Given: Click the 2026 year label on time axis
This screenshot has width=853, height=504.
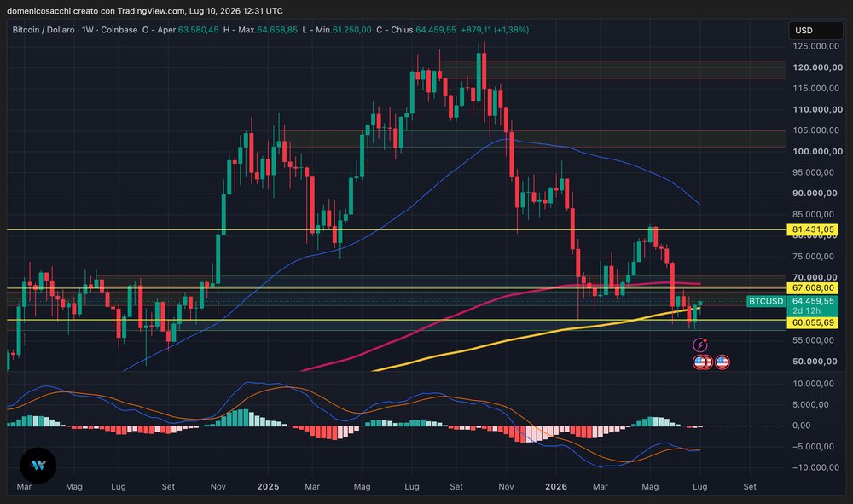Looking at the screenshot, I should click(x=556, y=486).
